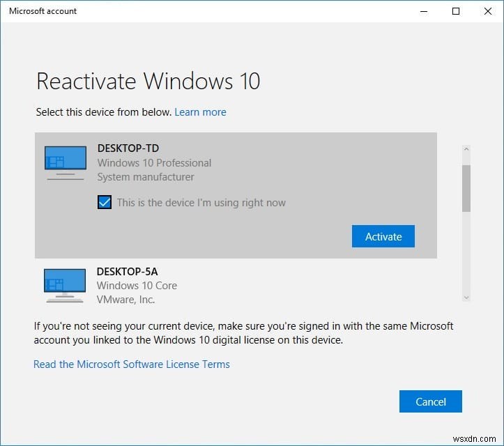Viewport: 504px width, 446px height.
Task: Minimize the Microsoft account window
Action: tap(424, 11)
